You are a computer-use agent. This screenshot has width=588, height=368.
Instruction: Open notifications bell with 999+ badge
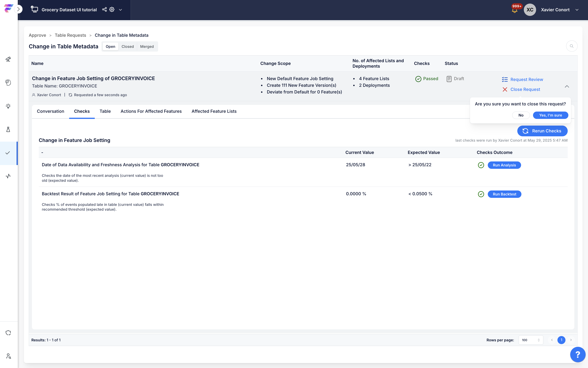pyautogui.click(x=515, y=10)
